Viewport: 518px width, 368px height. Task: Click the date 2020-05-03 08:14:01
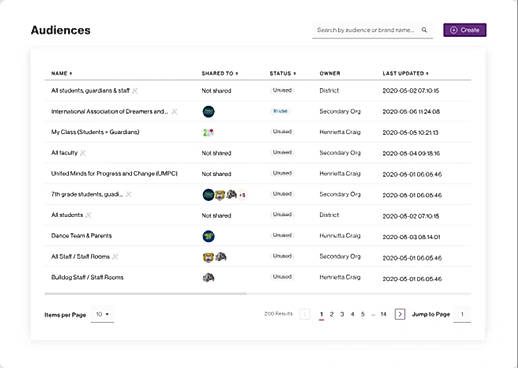(x=411, y=237)
